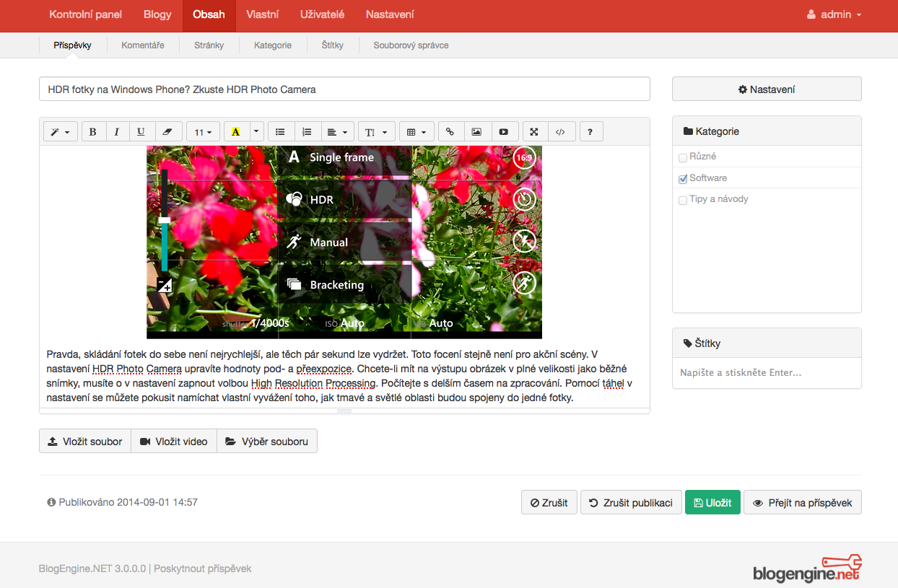The width and height of the screenshot is (898, 588).
Task: Open the Nastavení top menu
Action: click(390, 14)
